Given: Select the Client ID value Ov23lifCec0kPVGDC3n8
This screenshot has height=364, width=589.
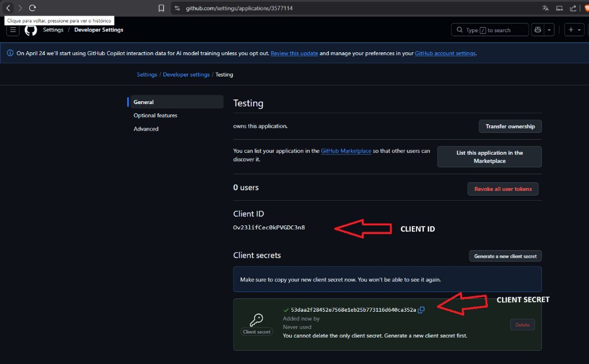Looking at the screenshot, I should 269,227.
